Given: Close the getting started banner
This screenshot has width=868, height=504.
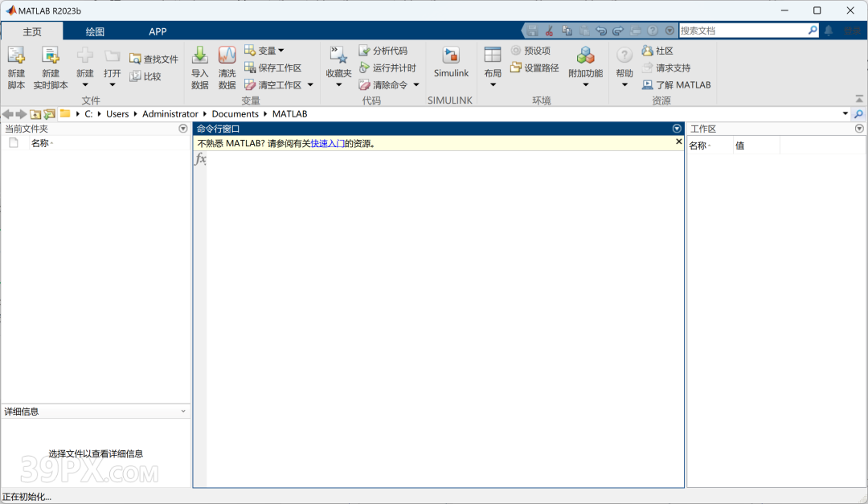Looking at the screenshot, I should (678, 141).
